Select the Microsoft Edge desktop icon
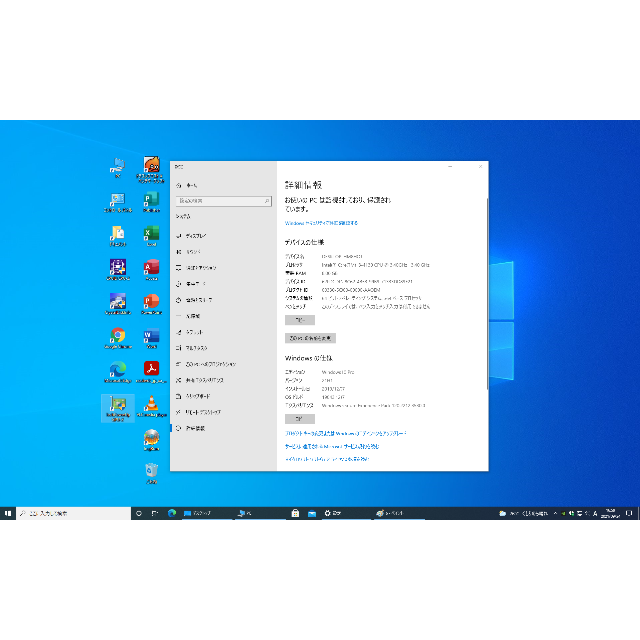 pyautogui.click(x=118, y=372)
